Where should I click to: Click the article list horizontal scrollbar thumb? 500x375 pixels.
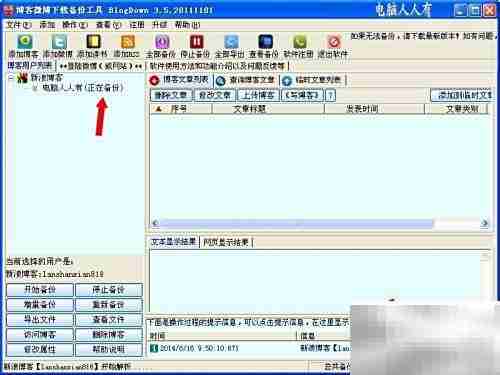click(x=297, y=223)
